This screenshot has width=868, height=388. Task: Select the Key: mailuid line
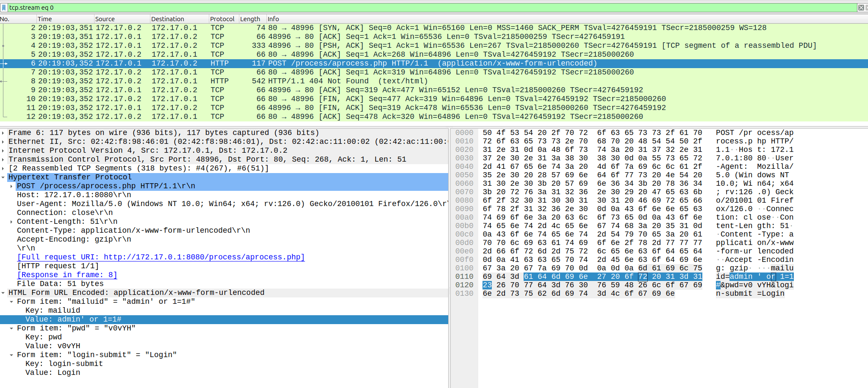point(224,311)
